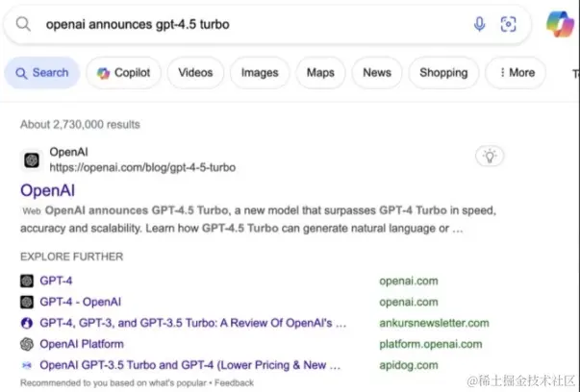The width and height of the screenshot is (580, 392).
Task: Click the favicon beside the GPT-4 link
Action: click(x=27, y=281)
